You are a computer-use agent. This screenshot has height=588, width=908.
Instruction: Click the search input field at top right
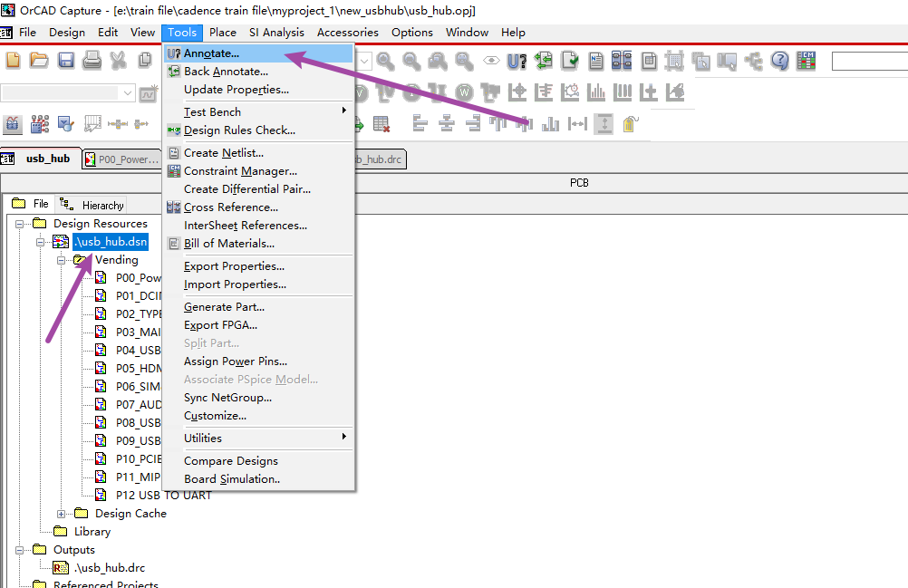870,61
